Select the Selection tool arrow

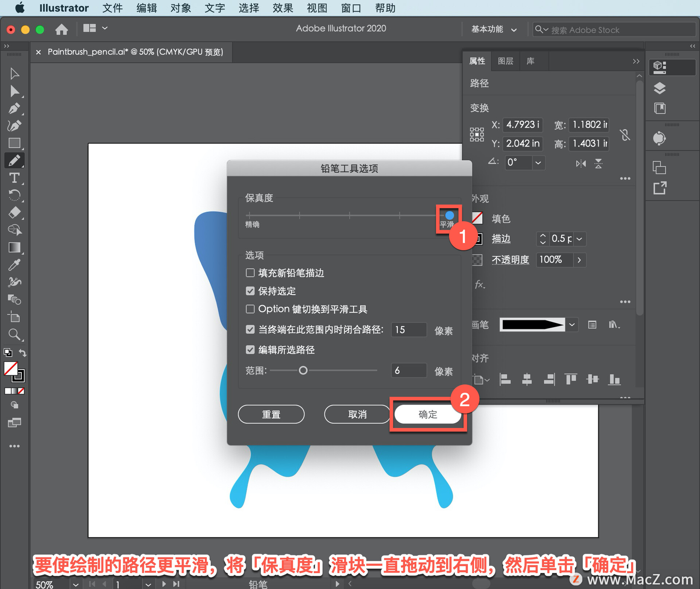[x=14, y=74]
